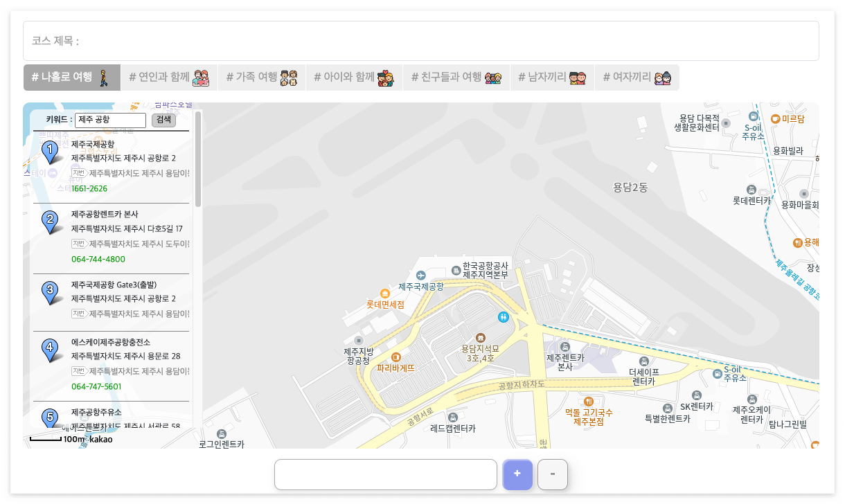The width and height of the screenshot is (845, 504).
Task: Pick the 남자끼리 tag
Action: coord(552,78)
